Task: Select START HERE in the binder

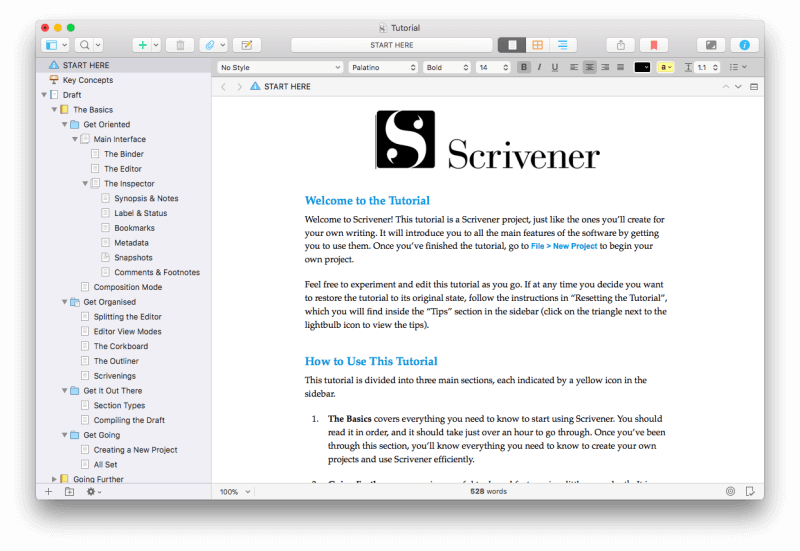Action: coord(86,65)
